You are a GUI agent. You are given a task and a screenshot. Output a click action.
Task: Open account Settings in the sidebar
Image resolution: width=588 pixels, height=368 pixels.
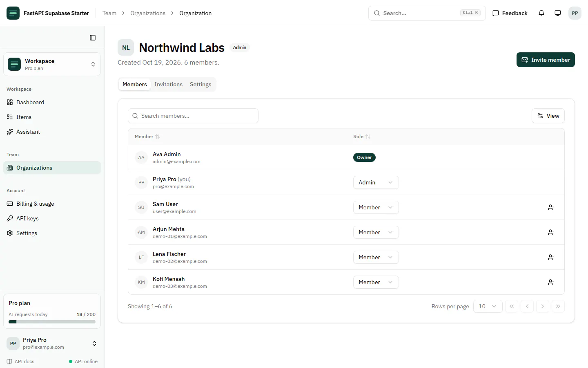coord(52,233)
